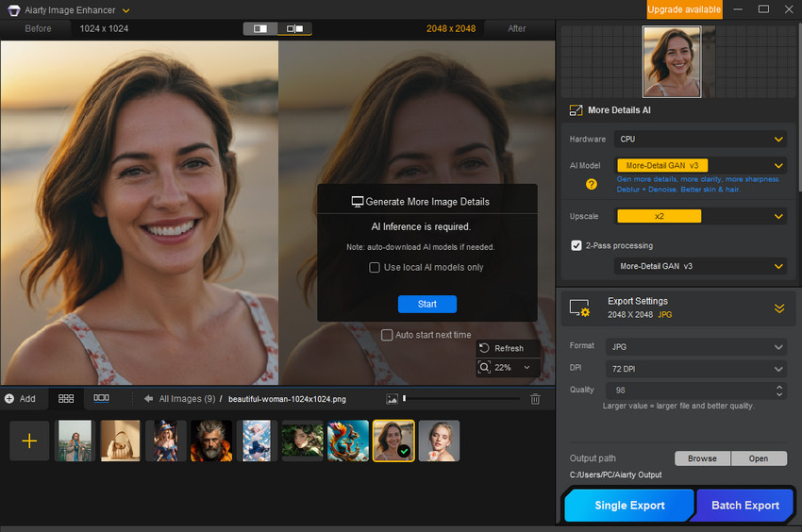Open the Aiarty Image Enhancer title menu arrow
Image resolution: width=802 pixels, height=532 pixels.
125,10
